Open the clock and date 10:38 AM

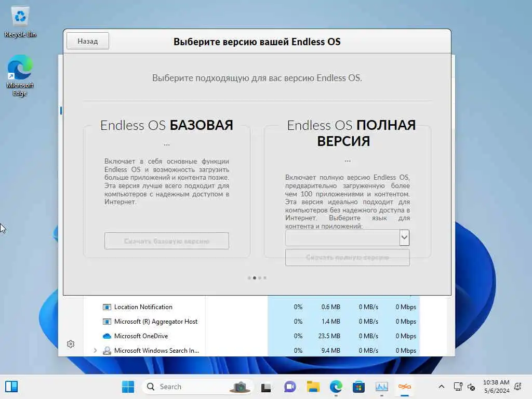[x=496, y=387]
